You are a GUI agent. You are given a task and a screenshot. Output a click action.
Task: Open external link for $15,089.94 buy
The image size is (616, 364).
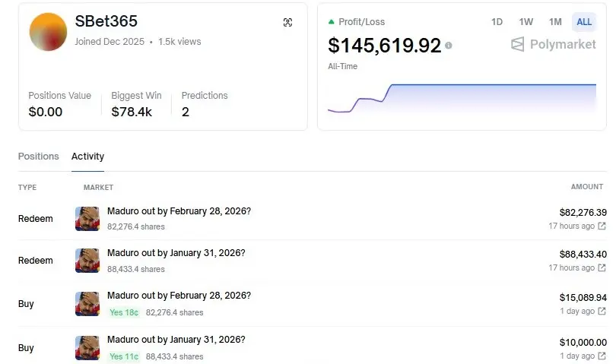coord(602,311)
